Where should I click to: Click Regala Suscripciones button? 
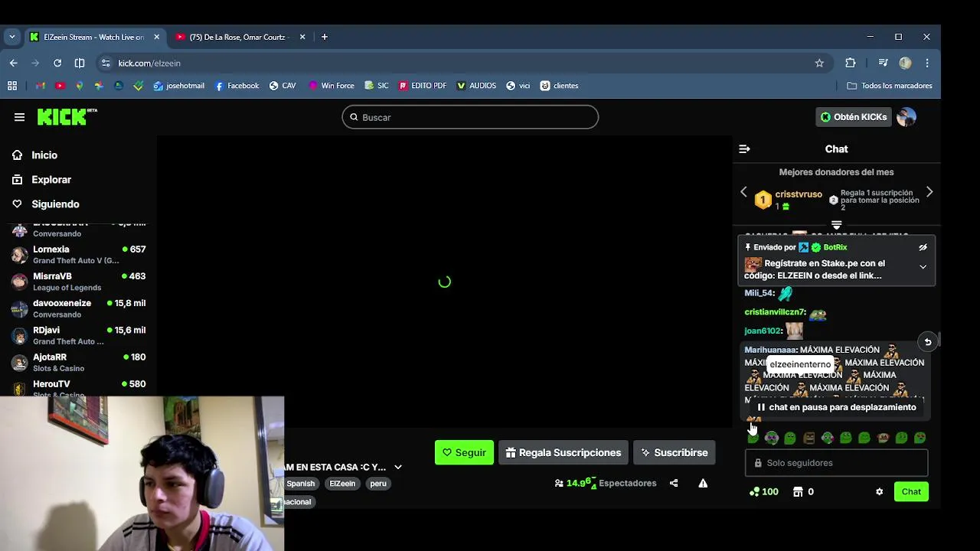coord(563,452)
